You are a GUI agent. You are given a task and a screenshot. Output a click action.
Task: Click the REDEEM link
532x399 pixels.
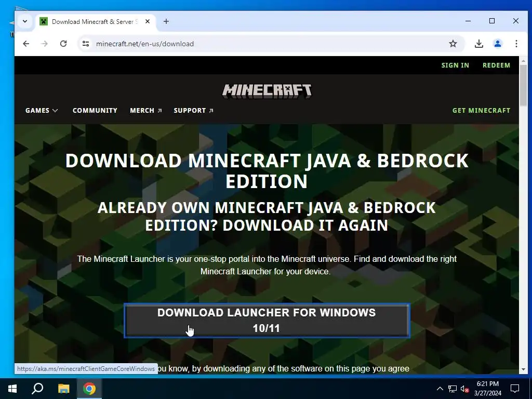click(496, 65)
